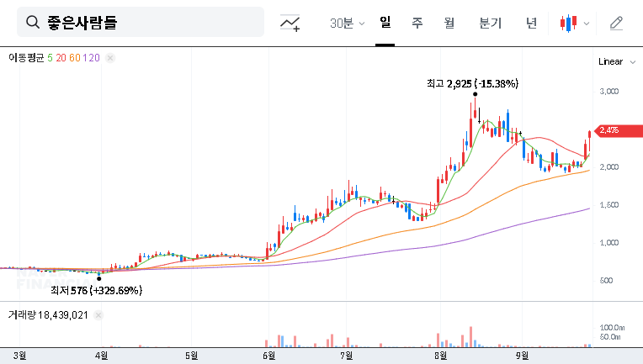Remove the 이동평균 indicator
The height and width of the screenshot is (364, 643).
[x=110, y=58]
